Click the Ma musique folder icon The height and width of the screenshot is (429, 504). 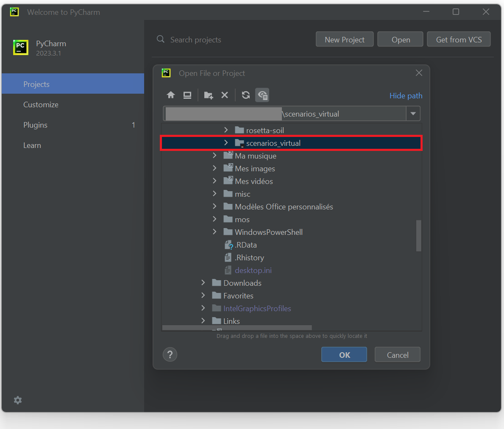228,156
